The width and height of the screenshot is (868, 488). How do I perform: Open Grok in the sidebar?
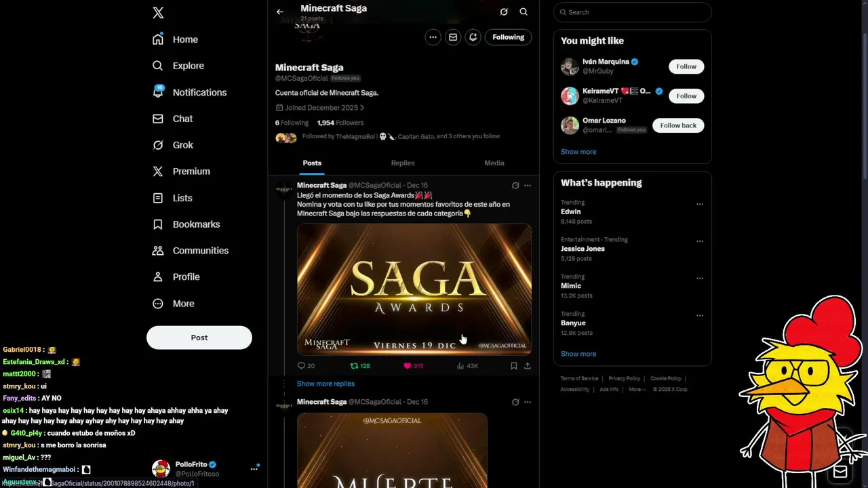tap(173, 145)
